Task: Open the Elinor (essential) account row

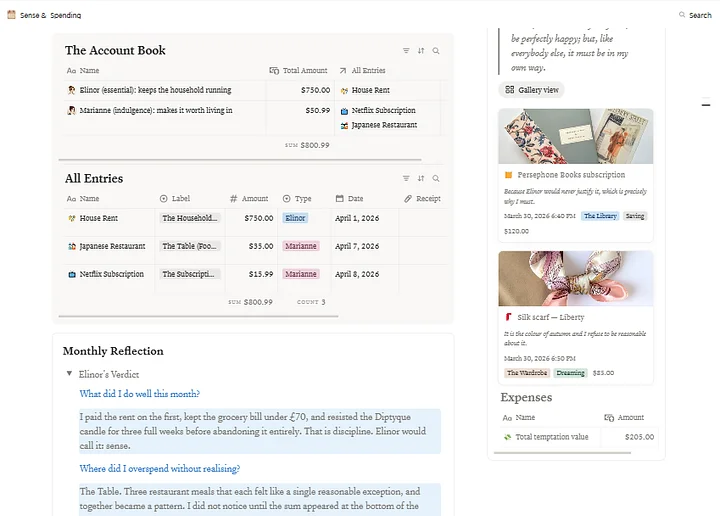Action: click(x=155, y=90)
